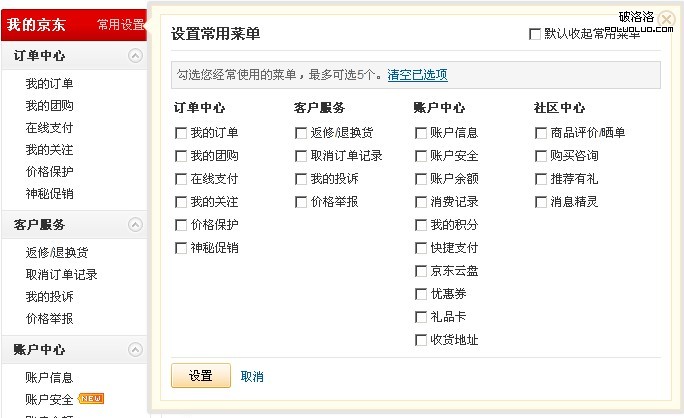Select the 账户余额 checkbox
This screenshot has height=418, width=684.
pos(421,179)
